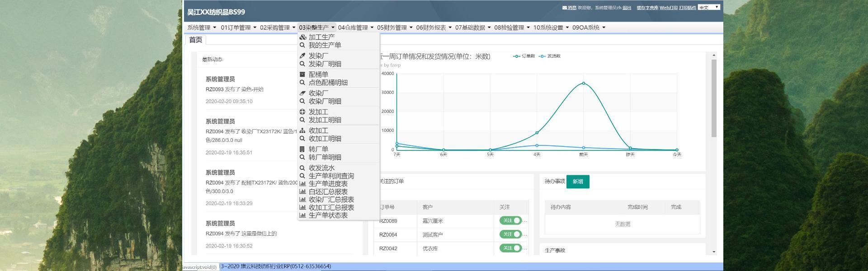Click the scrollbar up arrow
Screen dimensions: 868x271
click(714, 55)
